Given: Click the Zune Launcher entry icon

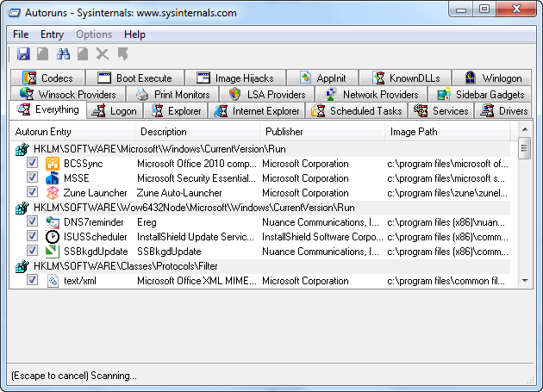Looking at the screenshot, I should pos(53,193).
